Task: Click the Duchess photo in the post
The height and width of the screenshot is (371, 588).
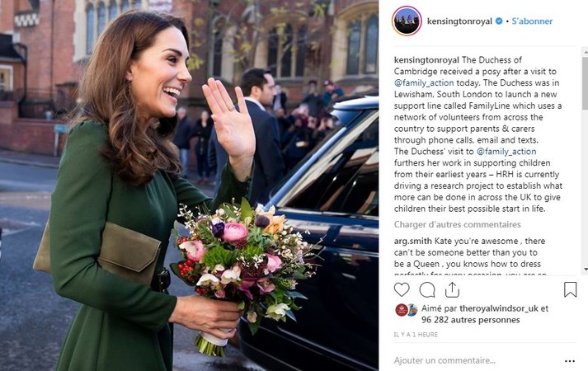Action: [189, 185]
